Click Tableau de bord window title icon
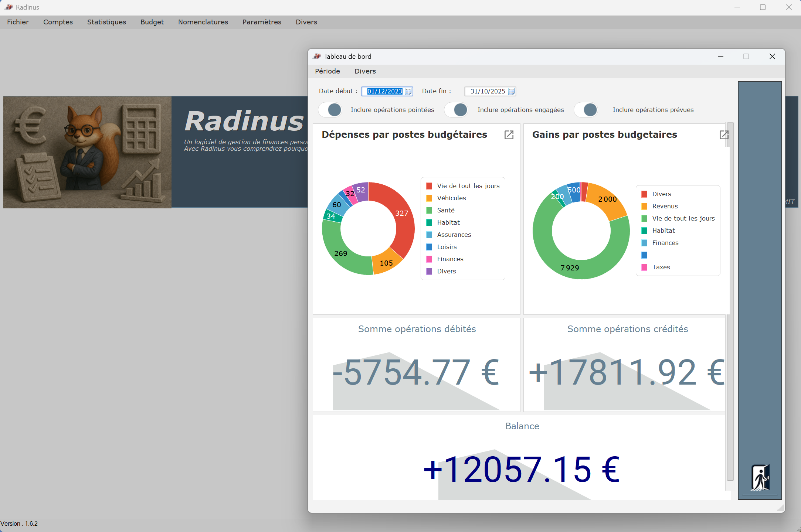This screenshot has width=801, height=532. pos(317,56)
